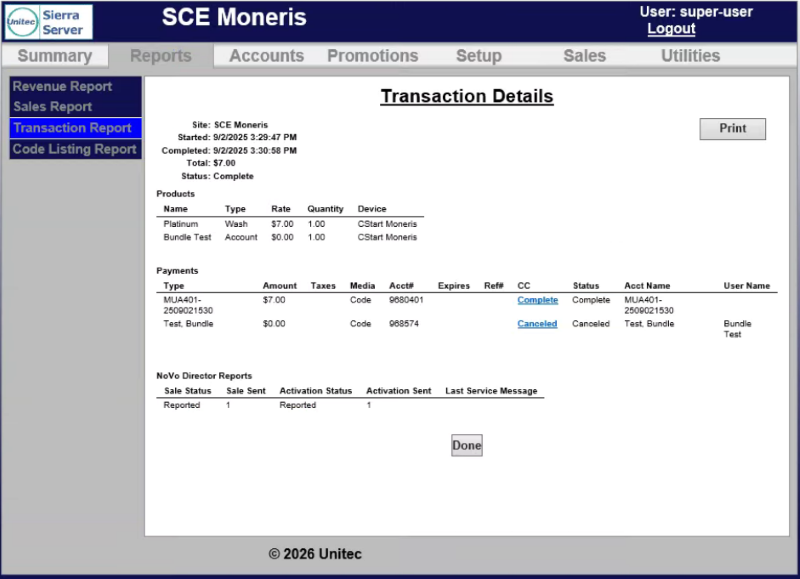
Task: Open the Sales tab
Action: coord(585,56)
